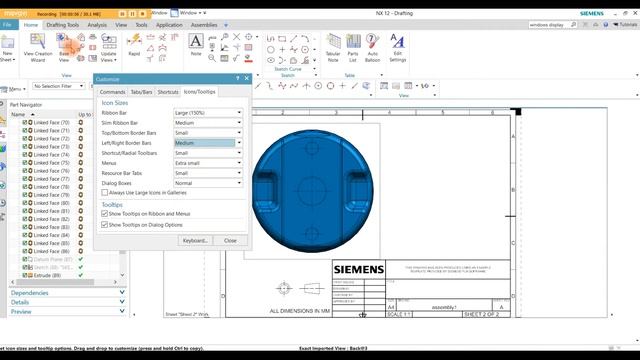Uncheck Show Tooltips on Ribbon and Menus
Viewport: 640px width, 360px height.
point(104,213)
